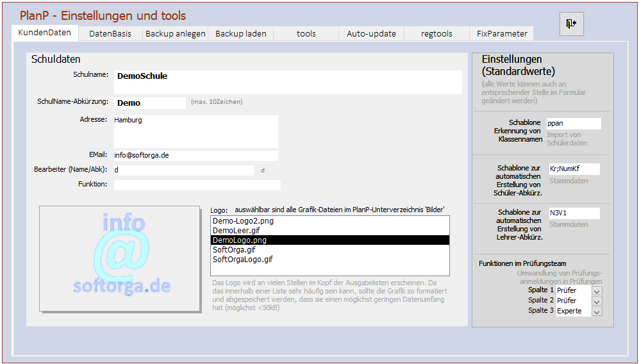This screenshot has height=364, width=639.
Task: Switch to the DatenBasis tab
Action: tap(110, 33)
